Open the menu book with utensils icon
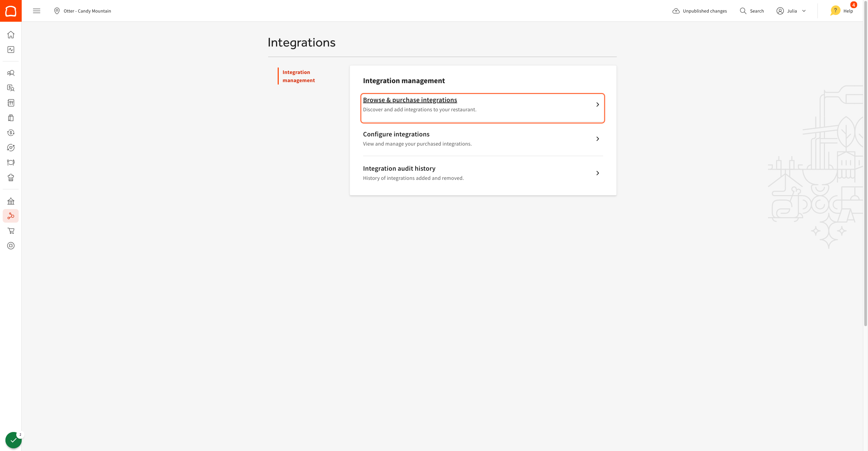The width and height of the screenshot is (868, 451). [11, 103]
